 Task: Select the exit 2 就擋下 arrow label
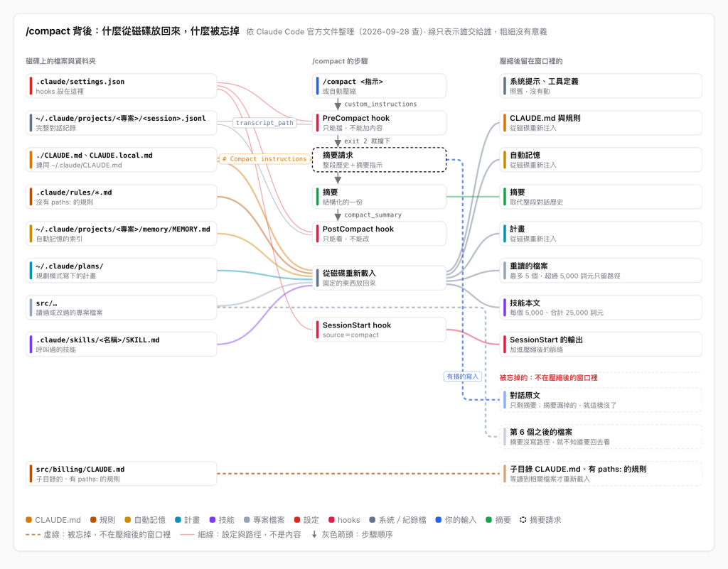click(367, 141)
